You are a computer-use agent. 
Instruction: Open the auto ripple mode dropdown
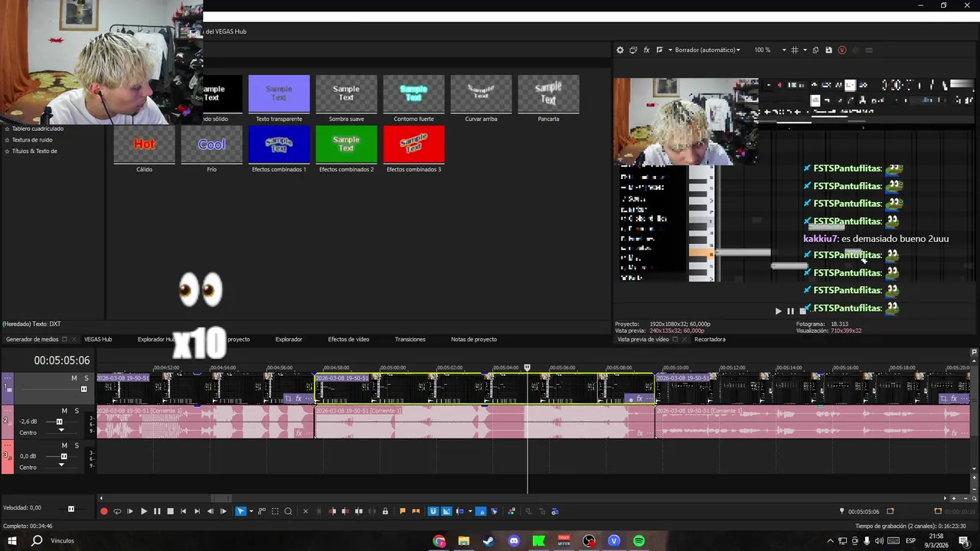point(470,511)
